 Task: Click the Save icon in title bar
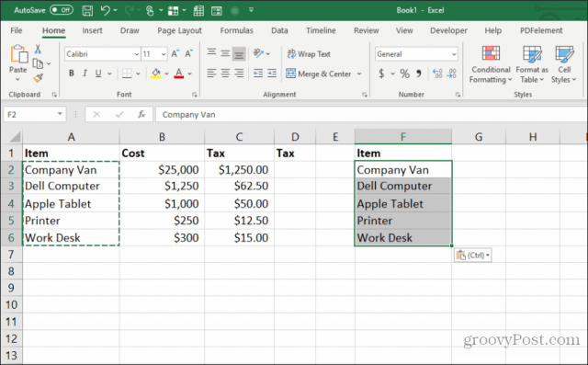point(87,10)
